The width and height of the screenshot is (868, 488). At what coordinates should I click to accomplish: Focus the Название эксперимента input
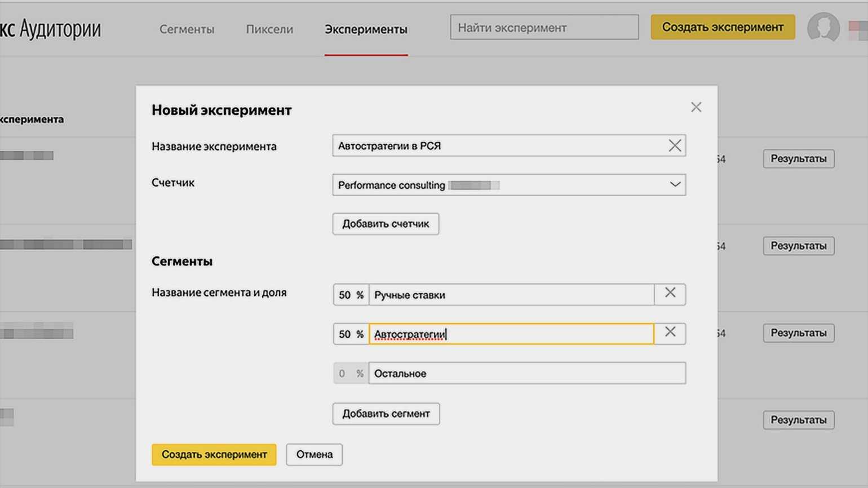(509, 146)
